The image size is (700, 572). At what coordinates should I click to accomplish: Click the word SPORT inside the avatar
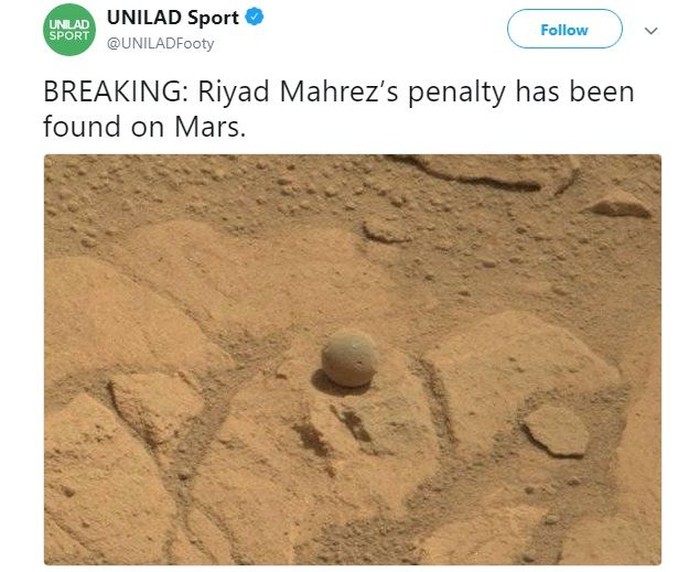69,35
